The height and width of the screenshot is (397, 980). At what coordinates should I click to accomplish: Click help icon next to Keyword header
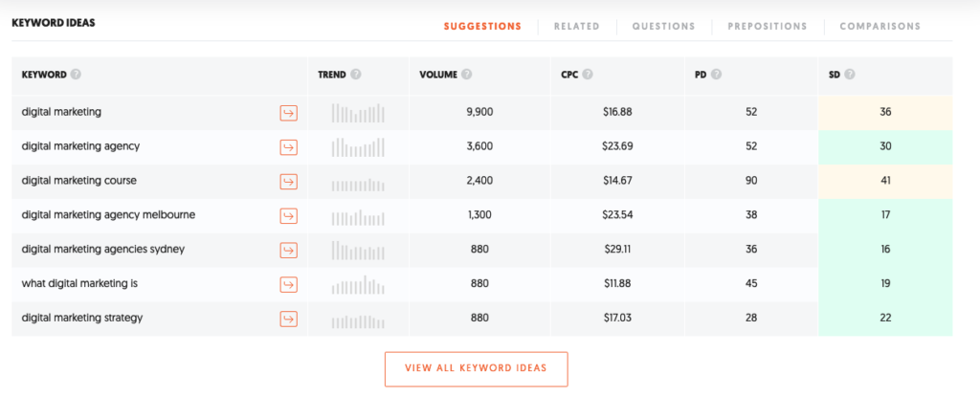(76, 75)
